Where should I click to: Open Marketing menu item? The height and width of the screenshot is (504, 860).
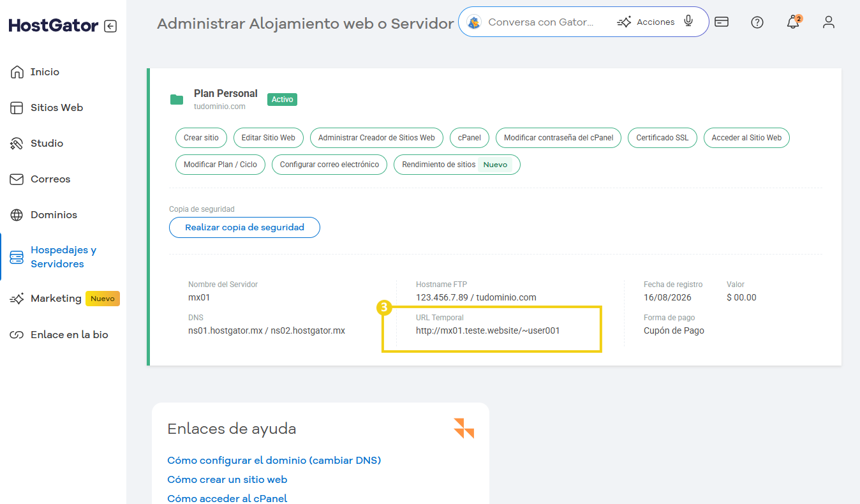click(56, 299)
